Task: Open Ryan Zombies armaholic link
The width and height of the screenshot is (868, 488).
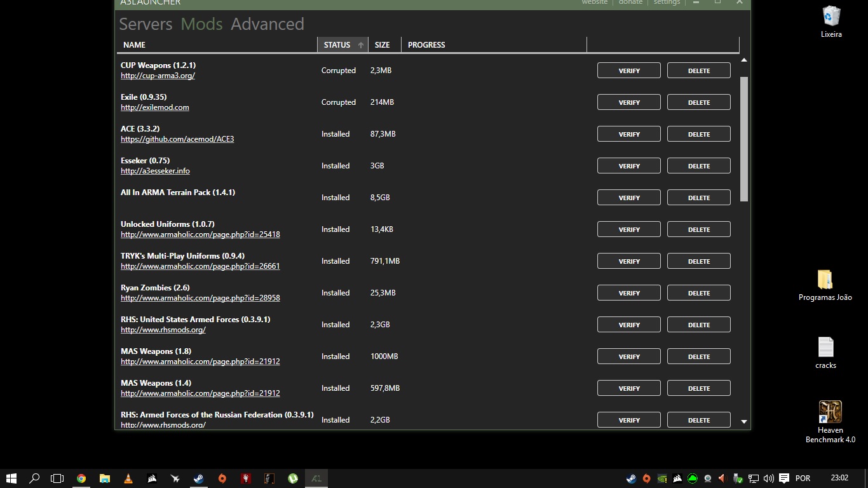Action: 200,298
